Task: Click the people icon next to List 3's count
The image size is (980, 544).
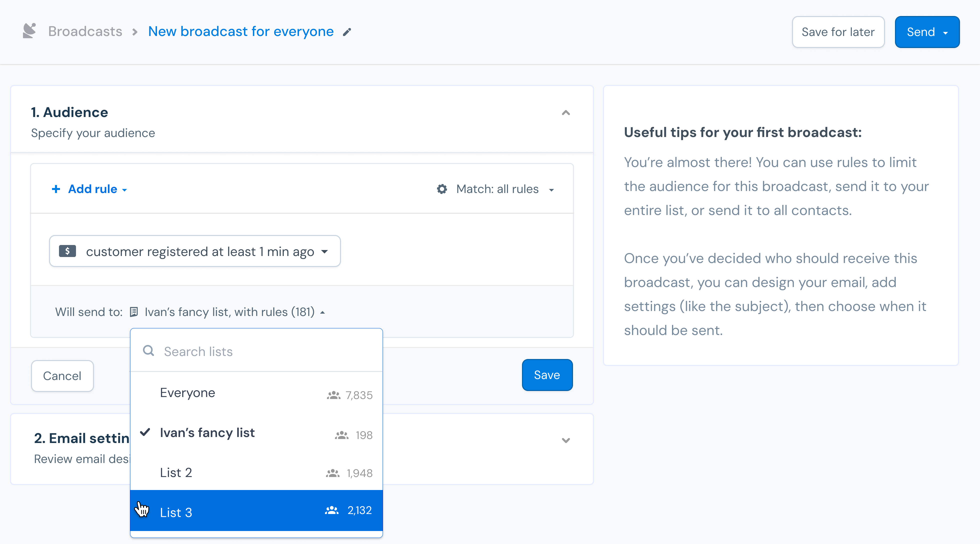Action: click(x=331, y=510)
